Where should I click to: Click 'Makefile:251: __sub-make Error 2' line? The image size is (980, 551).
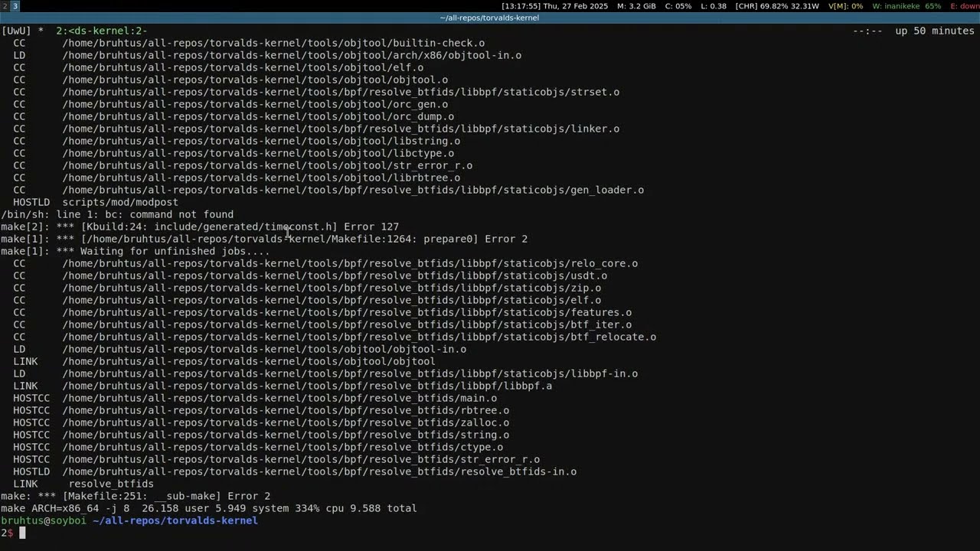136,496
